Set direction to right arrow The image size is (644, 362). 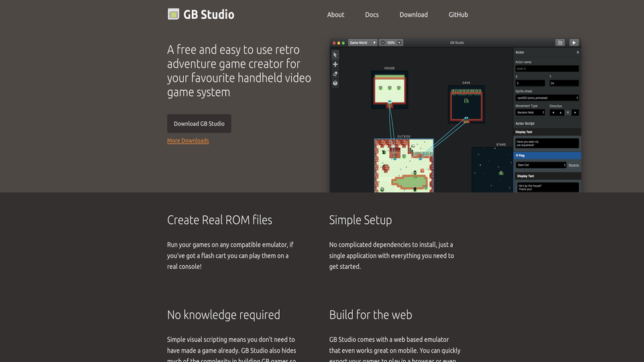pos(576,113)
